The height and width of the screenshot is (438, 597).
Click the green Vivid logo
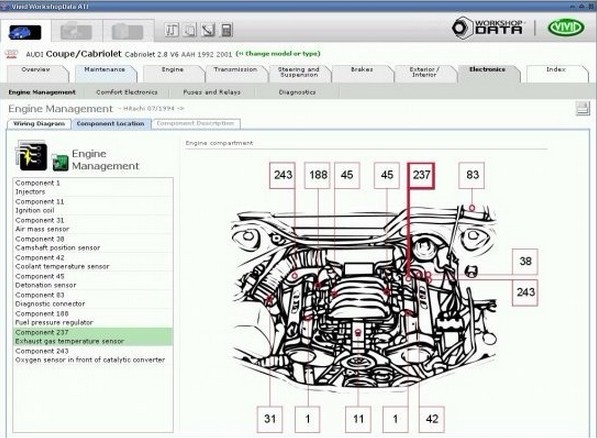click(566, 28)
